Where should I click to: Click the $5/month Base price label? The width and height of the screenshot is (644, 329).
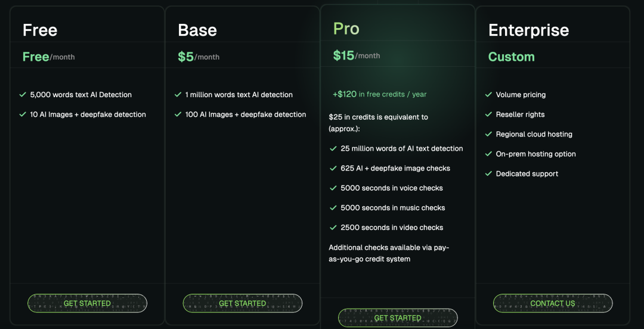pos(199,57)
